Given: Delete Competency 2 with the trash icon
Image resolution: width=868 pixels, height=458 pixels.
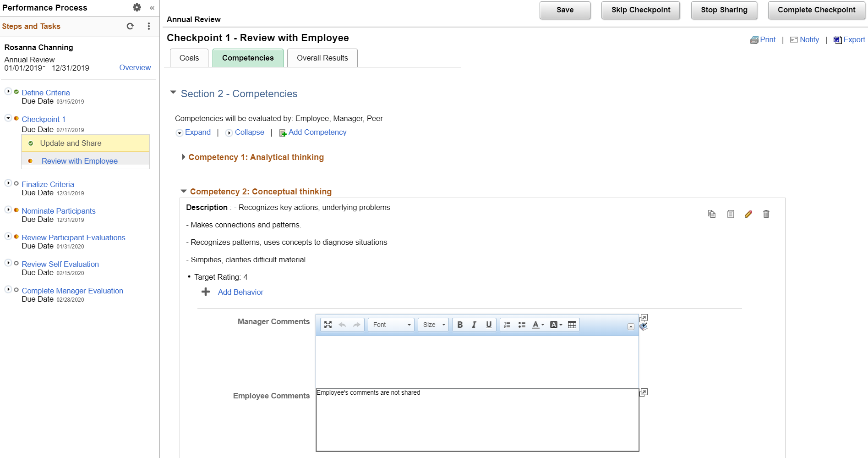Looking at the screenshot, I should (766, 214).
